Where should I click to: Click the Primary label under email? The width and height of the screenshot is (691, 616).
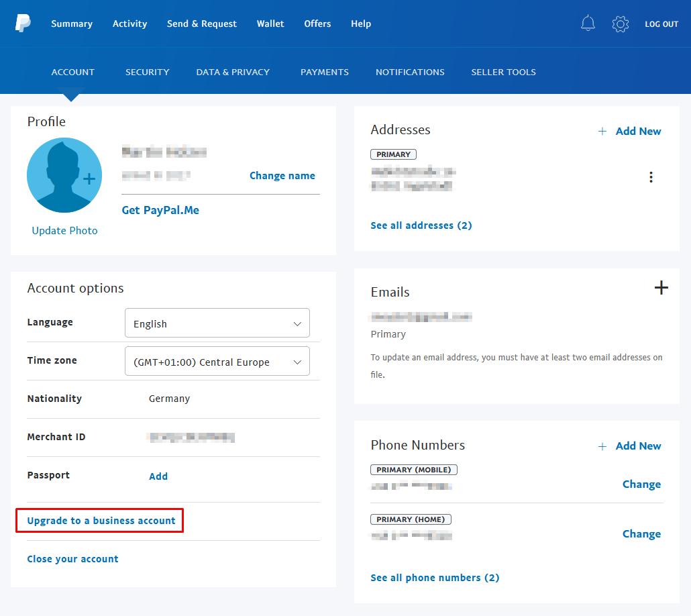(x=388, y=334)
